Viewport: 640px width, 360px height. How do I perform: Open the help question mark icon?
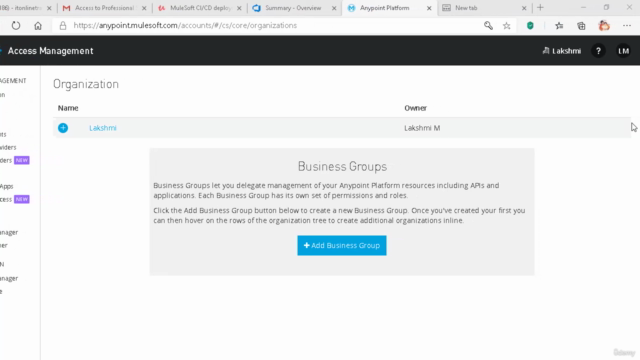pos(598,51)
